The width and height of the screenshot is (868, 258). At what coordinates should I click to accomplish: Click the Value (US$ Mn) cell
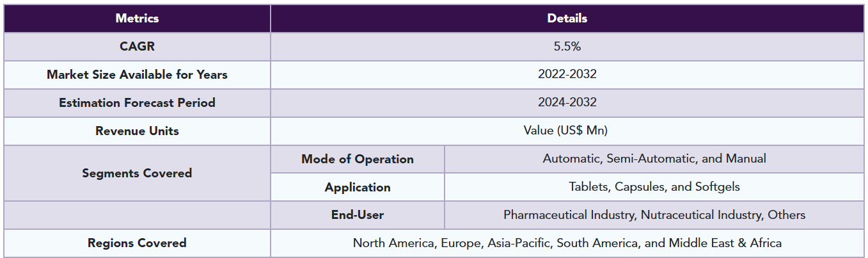pos(567,131)
